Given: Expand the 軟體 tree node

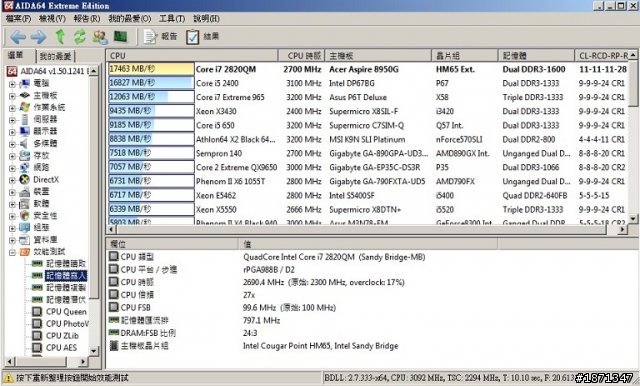Looking at the screenshot, I should tap(12, 204).
